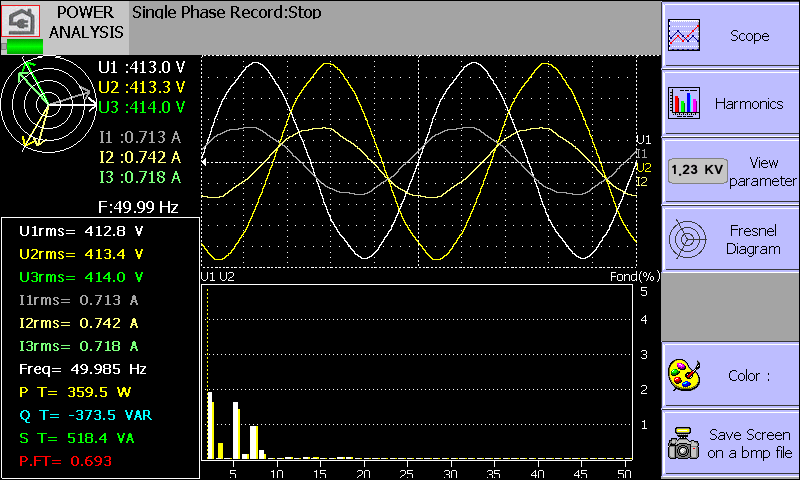Click the I2 waveform legend label
Viewport: 800px width, 480px height.
(642, 181)
